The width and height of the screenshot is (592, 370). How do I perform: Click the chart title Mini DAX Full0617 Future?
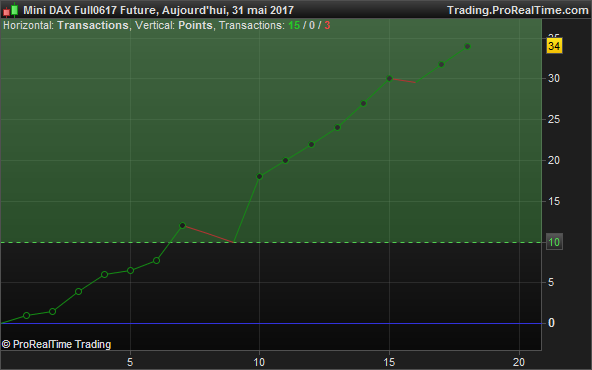tap(89, 10)
